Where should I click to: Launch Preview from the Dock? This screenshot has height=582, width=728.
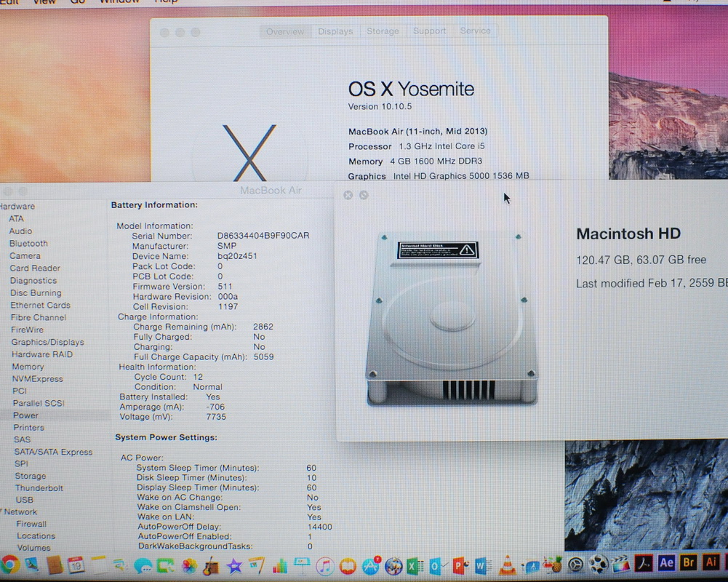click(32, 565)
